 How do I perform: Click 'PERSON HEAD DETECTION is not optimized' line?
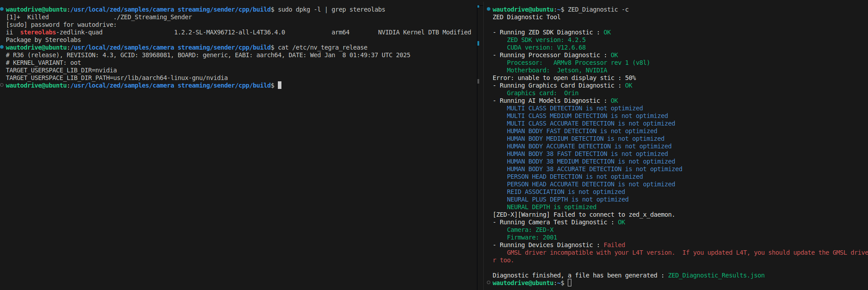coord(575,177)
